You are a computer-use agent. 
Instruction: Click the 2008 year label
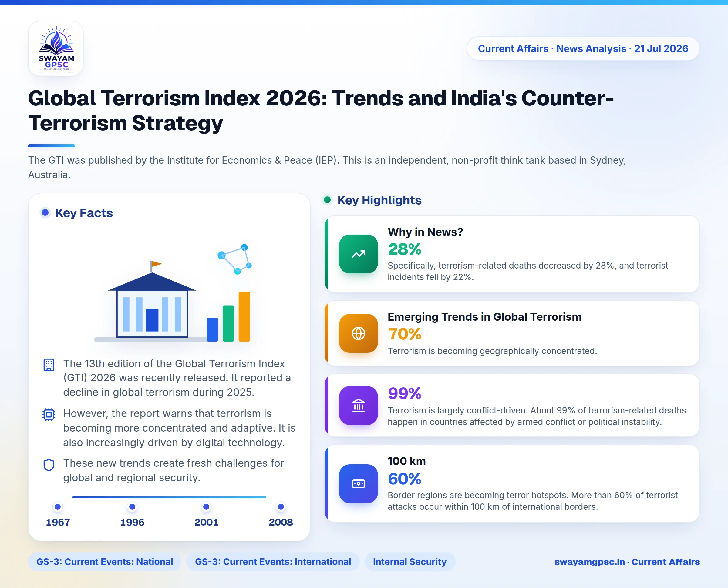[x=281, y=522]
